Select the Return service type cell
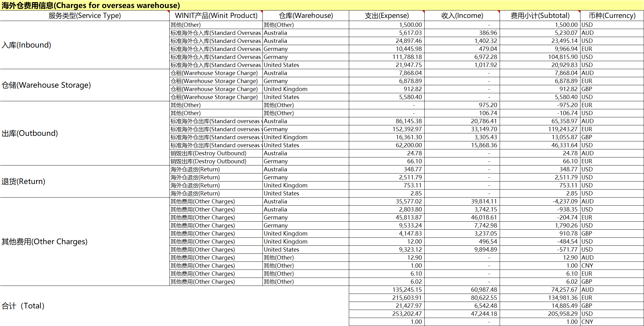 [85, 181]
